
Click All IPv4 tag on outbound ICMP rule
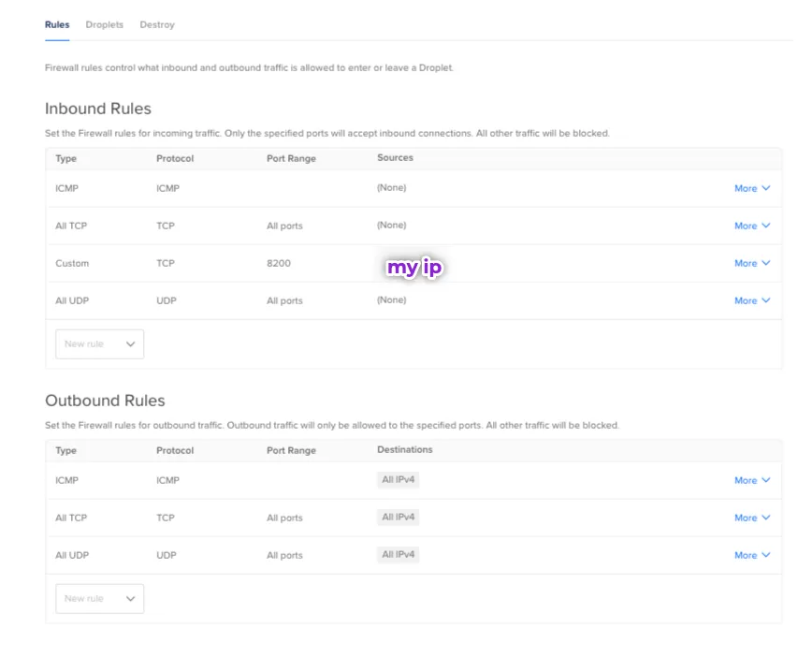point(399,479)
